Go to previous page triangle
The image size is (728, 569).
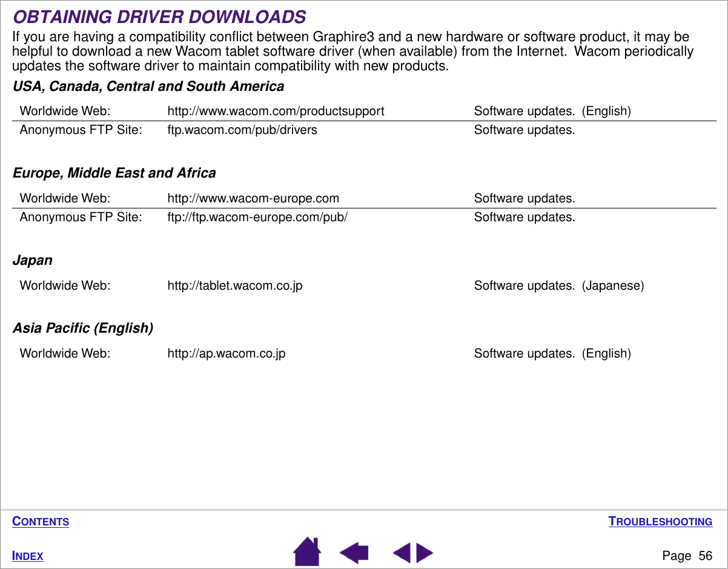[x=402, y=553]
